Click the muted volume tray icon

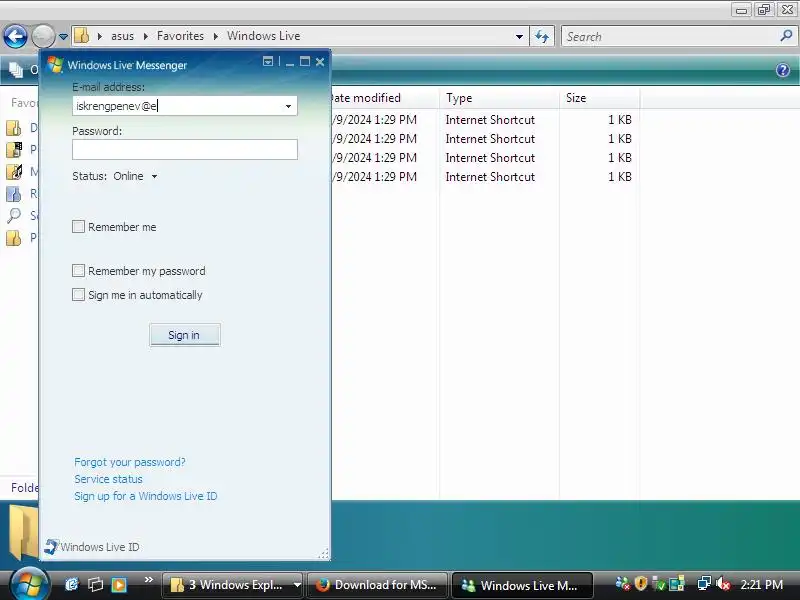coord(722,584)
